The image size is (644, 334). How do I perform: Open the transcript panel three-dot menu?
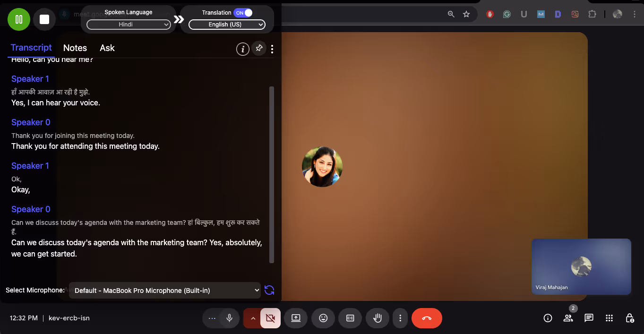272,49
